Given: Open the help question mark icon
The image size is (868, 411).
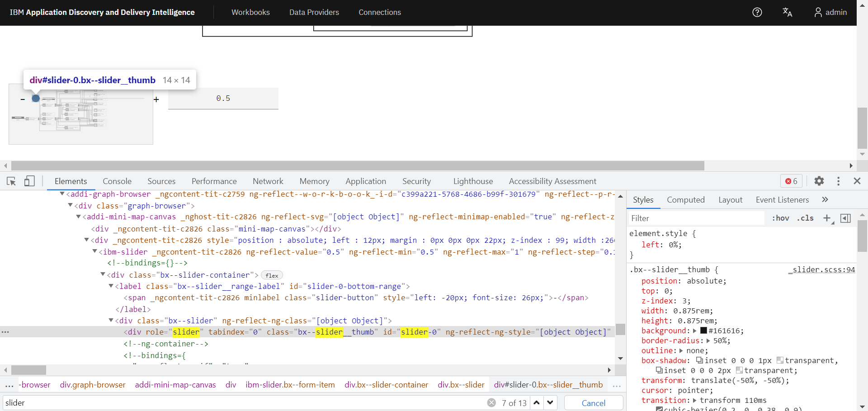Looking at the screenshot, I should pos(757,12).
